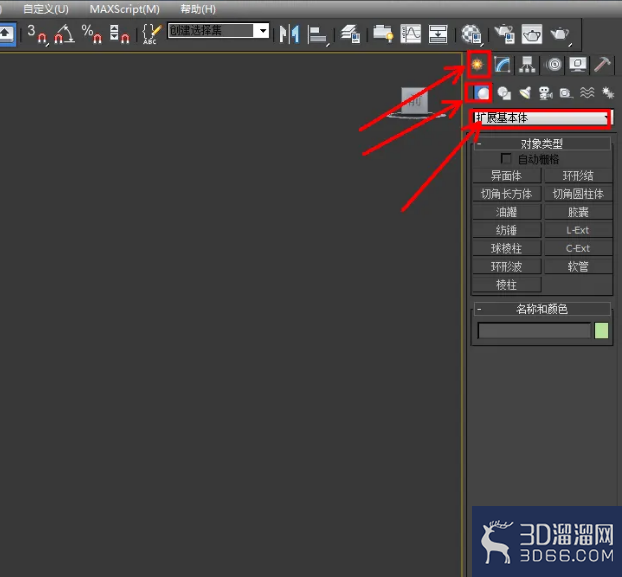Open the Material Editor
Image resolution: width=622 pixels, height=577 pixels.
(x=471, y=34)
